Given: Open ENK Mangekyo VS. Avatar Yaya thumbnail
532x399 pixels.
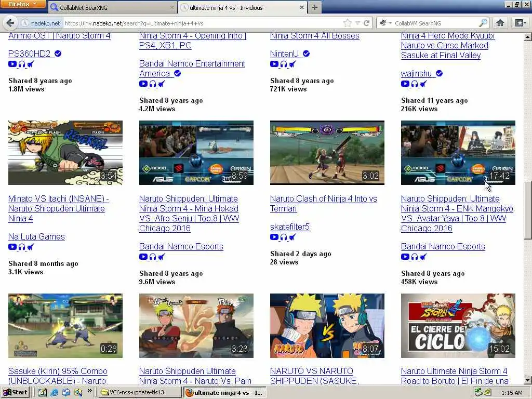Looking at the screenshot, I should (x=458, y=153).
